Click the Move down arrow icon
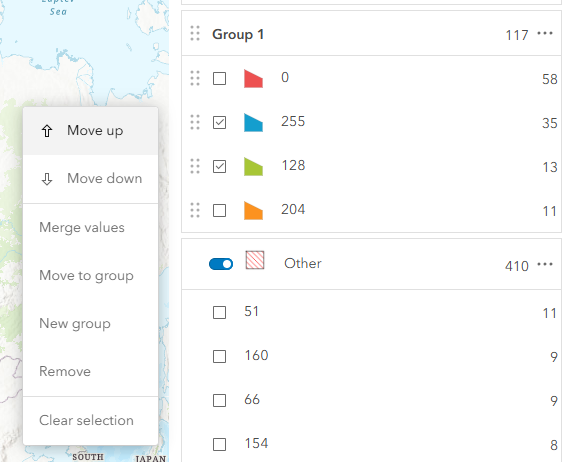Image resolution: width=574 pixels, height=462 pixels. pos(47,179)
